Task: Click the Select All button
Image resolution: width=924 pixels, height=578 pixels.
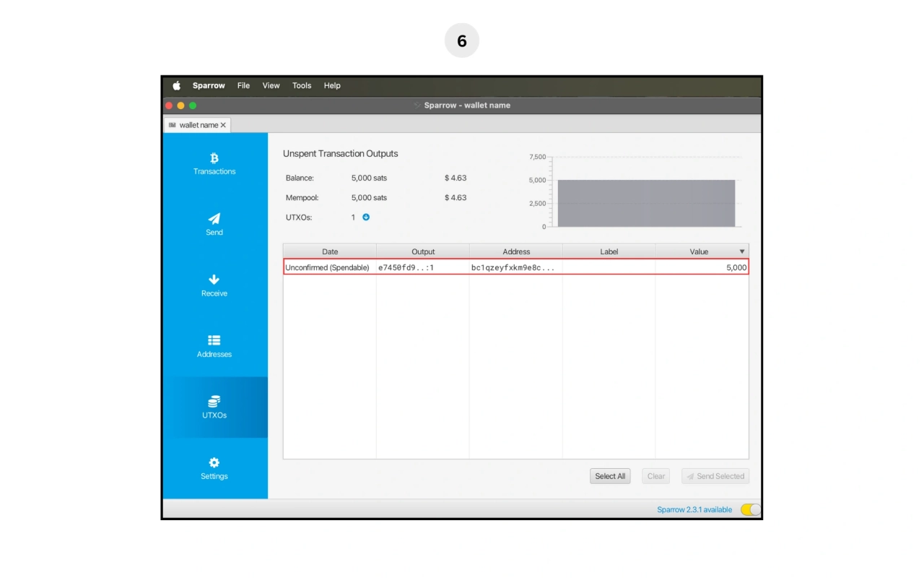Action: click(x=610, y=476)
